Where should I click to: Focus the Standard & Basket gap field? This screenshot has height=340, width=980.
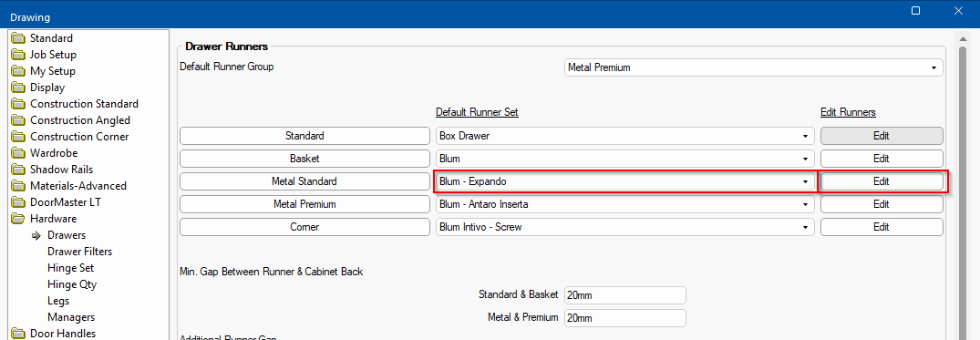click(625, 294)
